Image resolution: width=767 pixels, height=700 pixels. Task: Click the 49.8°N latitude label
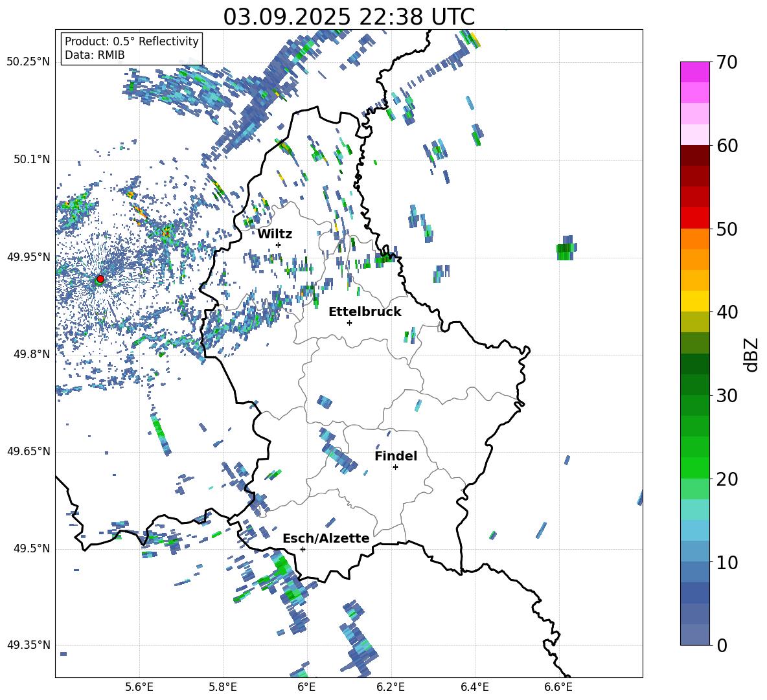tap(32, 354)
